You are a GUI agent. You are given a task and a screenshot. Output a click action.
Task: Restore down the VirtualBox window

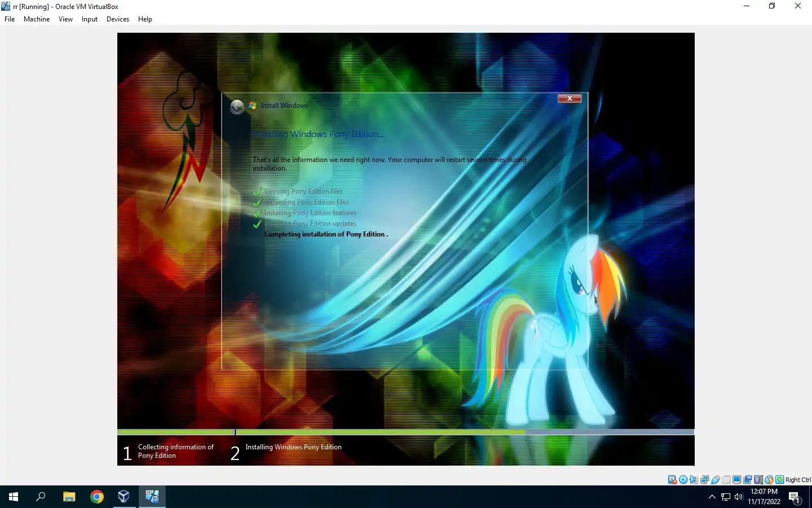[x=772, y=6]
